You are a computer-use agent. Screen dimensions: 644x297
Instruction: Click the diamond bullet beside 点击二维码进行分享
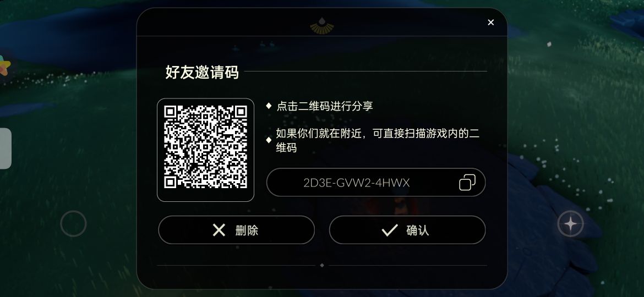[x=269, y=106]
